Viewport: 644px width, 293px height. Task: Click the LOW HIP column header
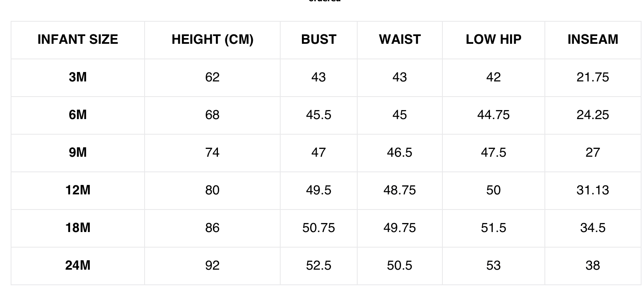[x=493, y=40]
